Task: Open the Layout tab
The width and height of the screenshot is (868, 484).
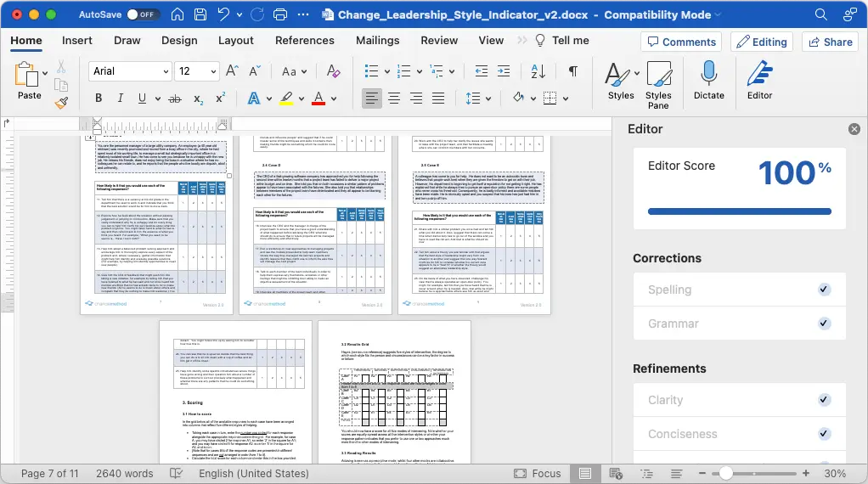Action: [236, 41]
